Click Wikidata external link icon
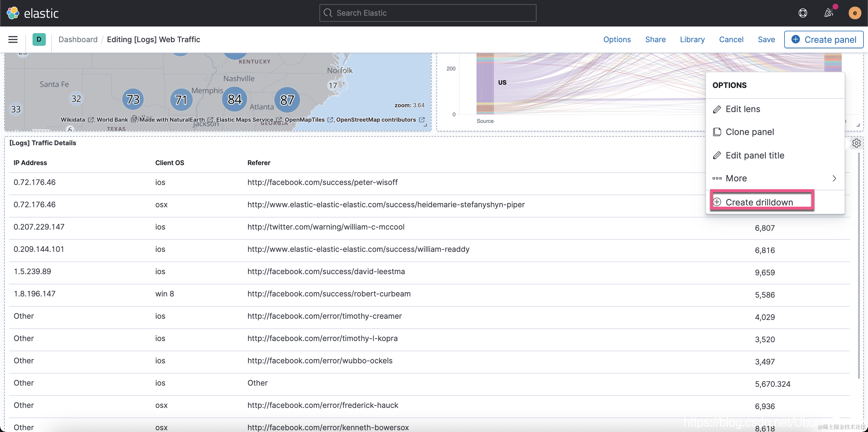 pyautogui.click(x=91, y=120)
